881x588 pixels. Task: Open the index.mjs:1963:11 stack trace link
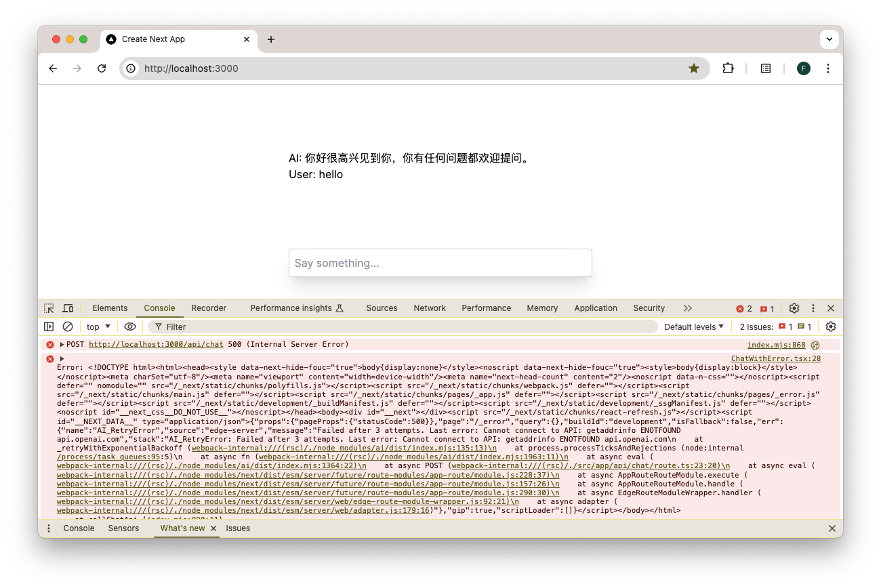pos(413,457)
